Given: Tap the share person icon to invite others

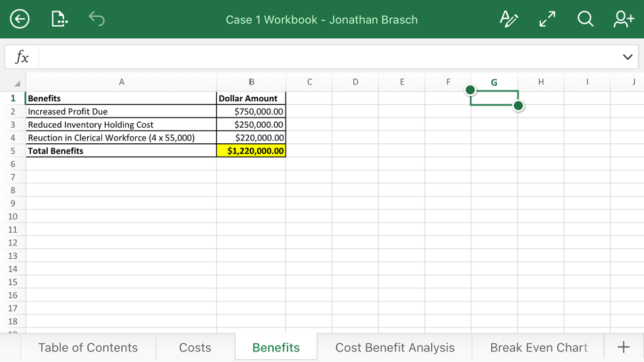Looking at the screenshot, I should 623,19.
